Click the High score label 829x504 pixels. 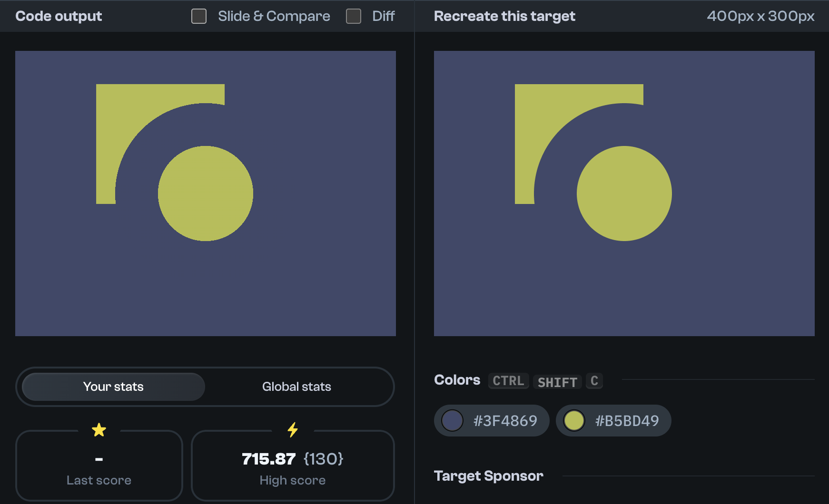293,480
